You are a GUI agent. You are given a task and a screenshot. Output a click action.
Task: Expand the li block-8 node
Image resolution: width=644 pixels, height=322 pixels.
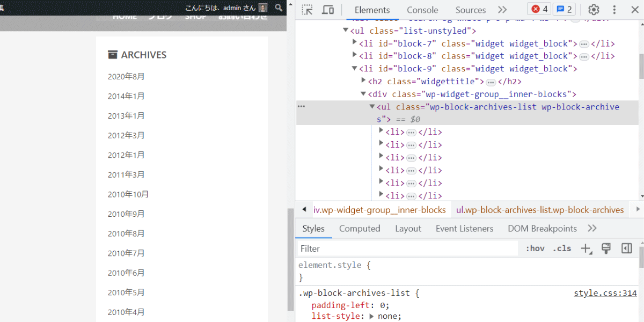point(354,56)
